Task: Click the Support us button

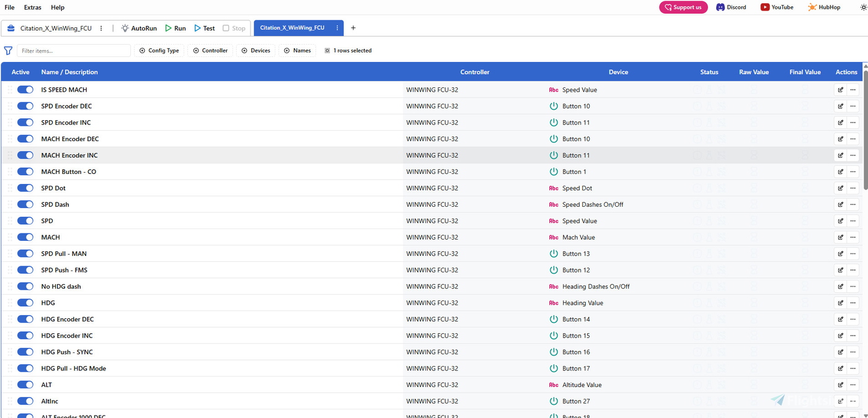Action: (683, 7)
